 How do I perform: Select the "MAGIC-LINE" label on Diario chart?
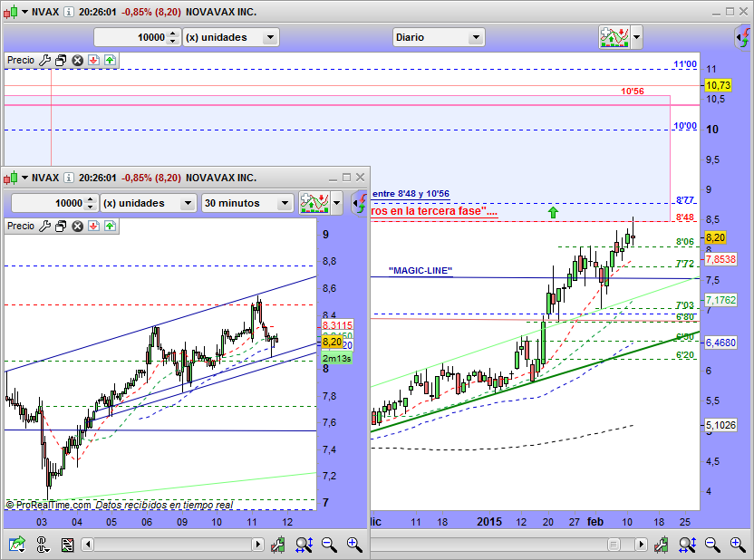point(420,271)
